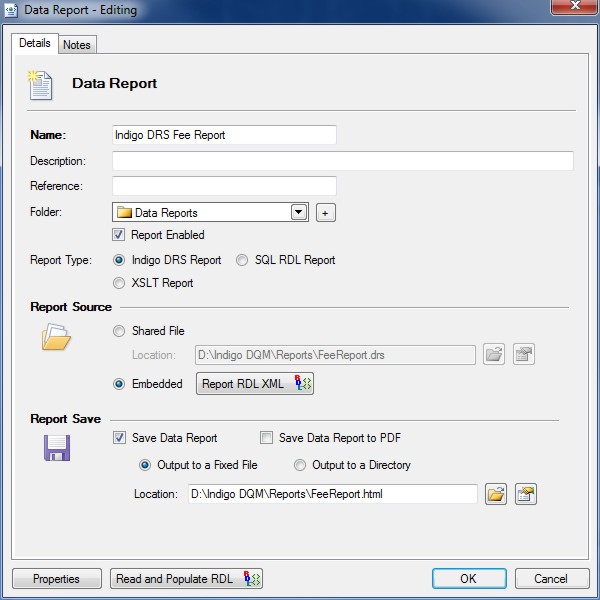600x600 pixels.
Task: Click into the Description text field
Action: 342,161
